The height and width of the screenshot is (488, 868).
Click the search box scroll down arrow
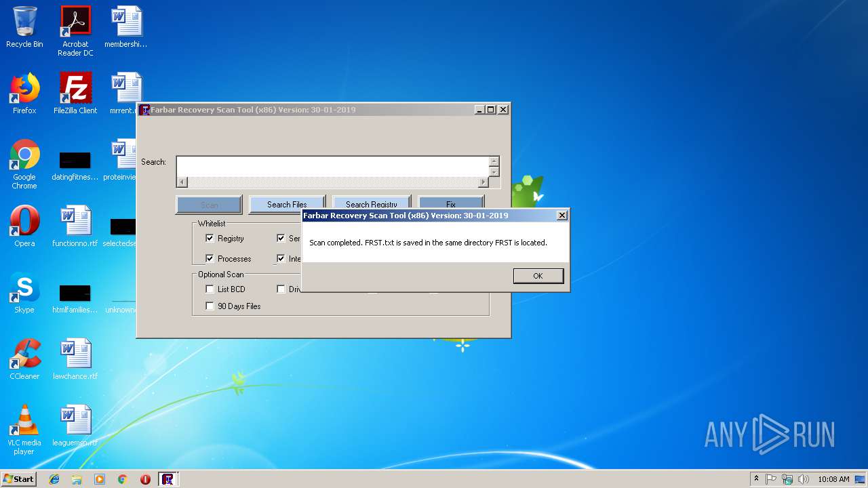(x=494, y=172)
